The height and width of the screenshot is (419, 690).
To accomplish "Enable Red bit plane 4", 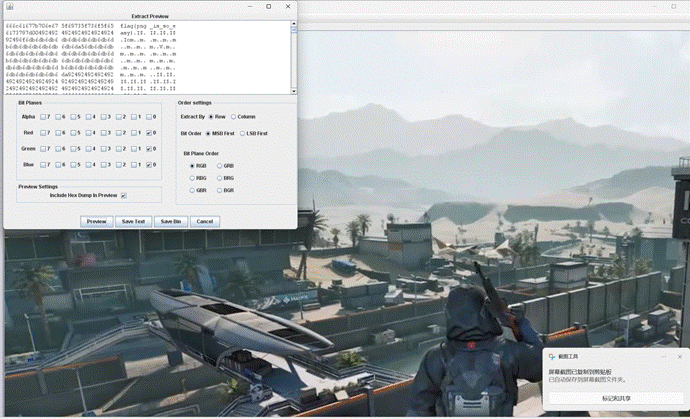I will coord(88,133).
